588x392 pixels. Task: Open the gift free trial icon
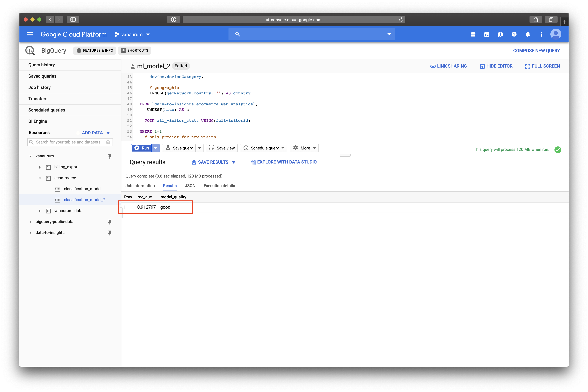pyautogui.click(x=473, y=35)
